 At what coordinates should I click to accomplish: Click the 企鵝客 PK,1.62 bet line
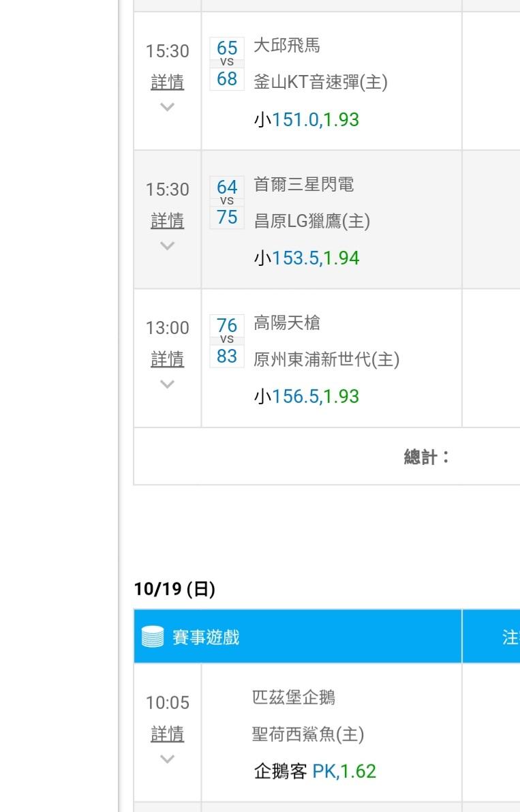[314, 771]
